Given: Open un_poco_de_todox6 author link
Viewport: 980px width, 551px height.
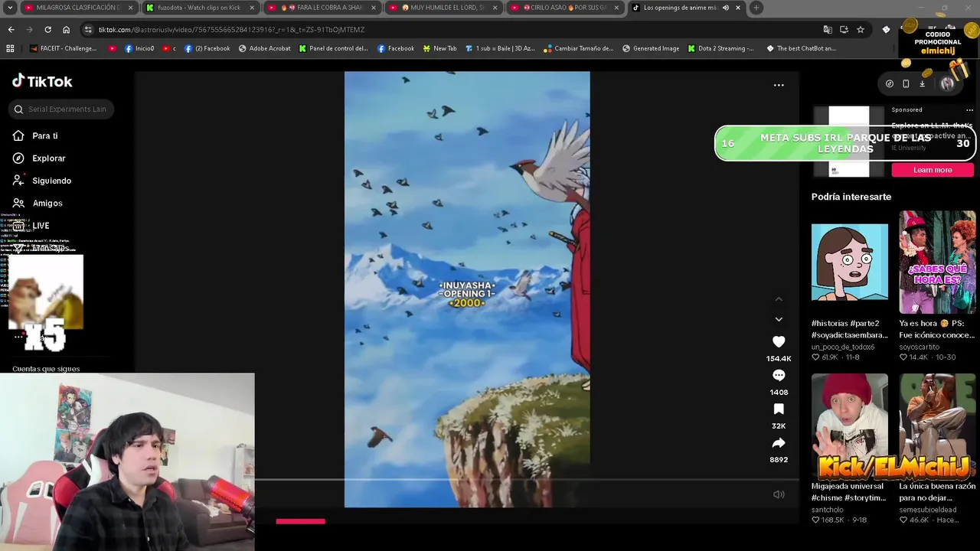Looking at the screenshot, I should (x=843, y=347).
